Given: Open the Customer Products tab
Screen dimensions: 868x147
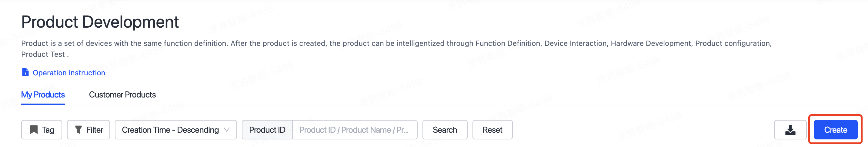Looking at the screenshot, I should [122, 95].
